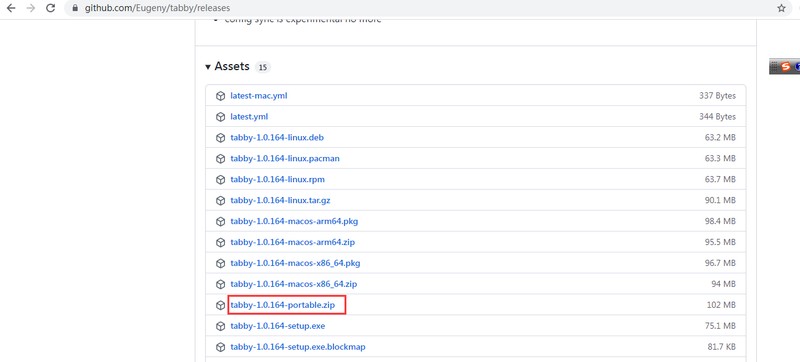Click the 63.2 MB size text
The height and width of the screenshot is (362, 800).
[x=720, y=138]
